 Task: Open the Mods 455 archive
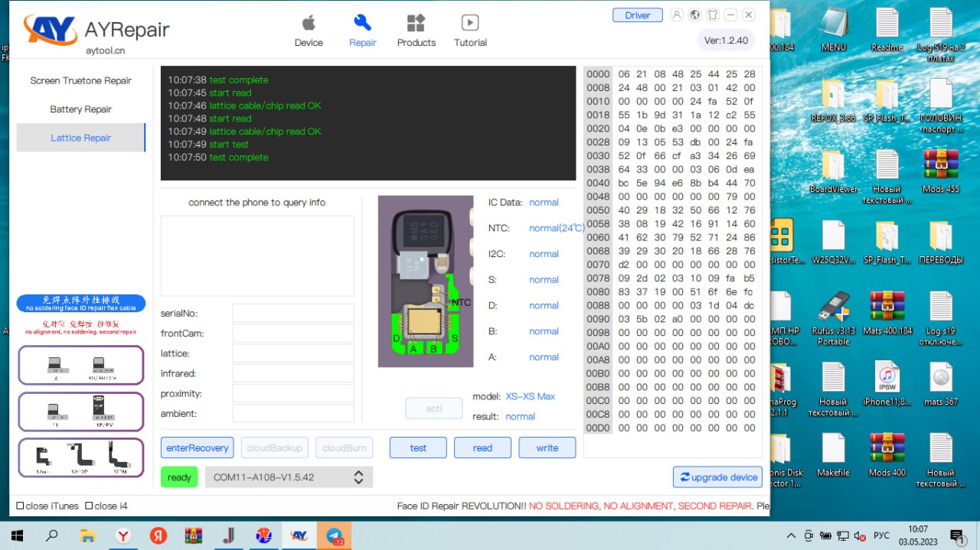point(940,172)
